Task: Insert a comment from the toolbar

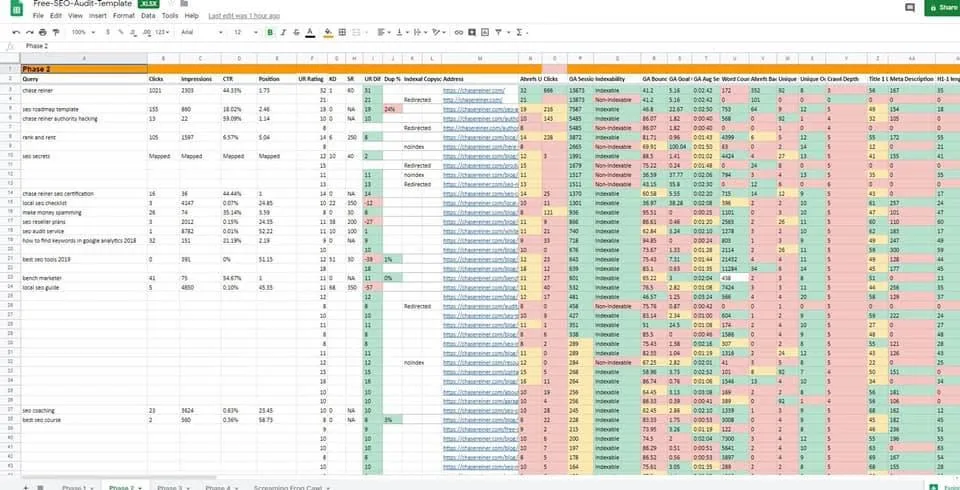Action: click(472, 32)
